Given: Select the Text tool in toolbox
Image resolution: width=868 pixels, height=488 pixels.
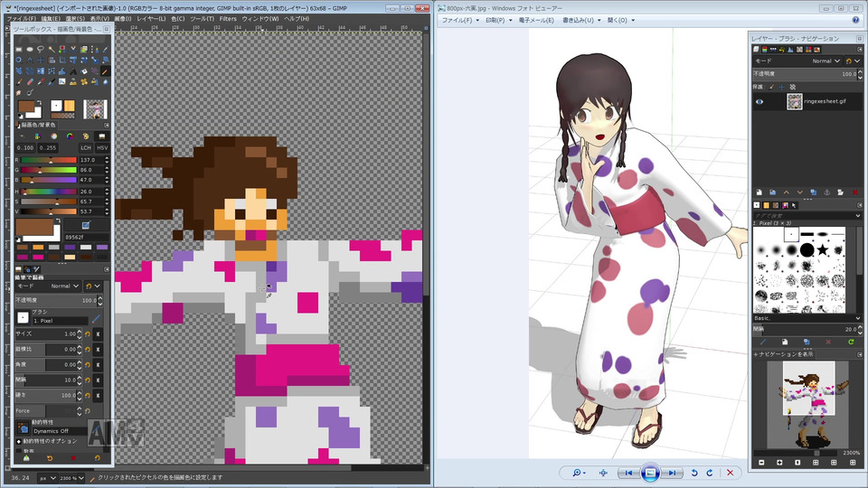Looking at the screenshot, I should (x=73, y=70).
